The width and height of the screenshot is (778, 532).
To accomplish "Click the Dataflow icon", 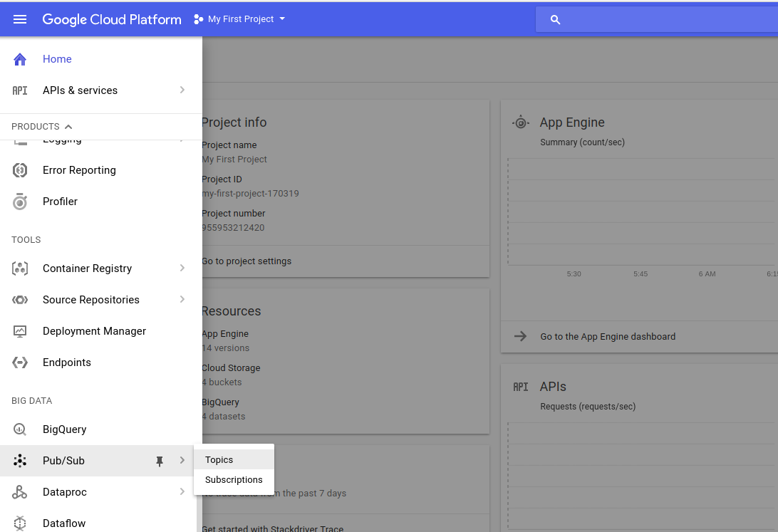I will click(20, 523).
